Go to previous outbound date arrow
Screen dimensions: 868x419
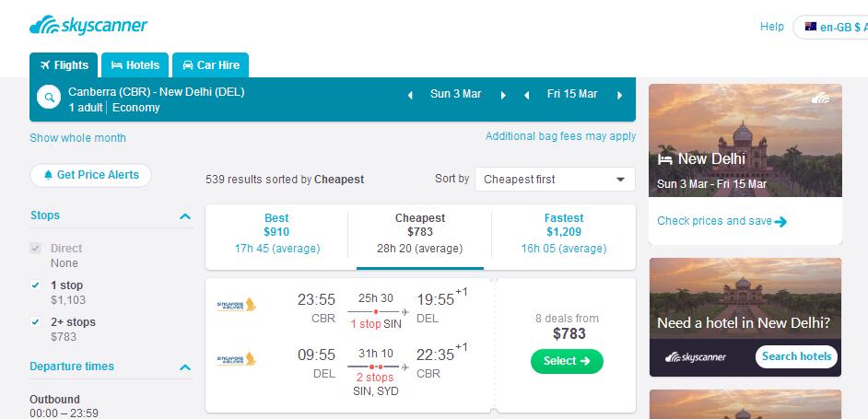[x=410, y=95]
